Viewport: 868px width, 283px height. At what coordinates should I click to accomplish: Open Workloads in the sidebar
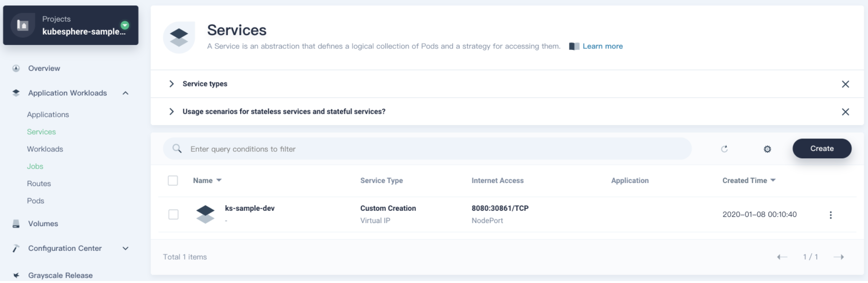45,149
